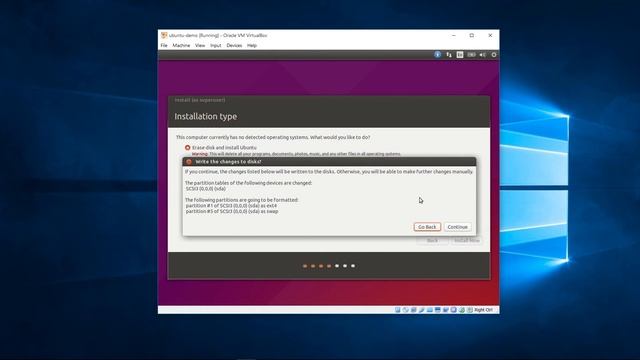Screen dimensions: 640x360
Task: Open the Machine menu
Action: (181, 45)
